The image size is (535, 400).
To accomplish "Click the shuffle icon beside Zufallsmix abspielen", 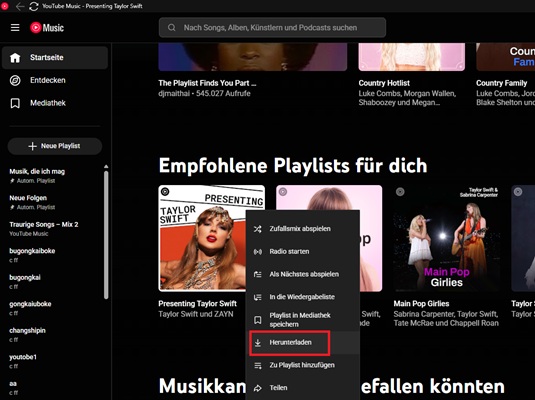I will (x=258, y=229).
